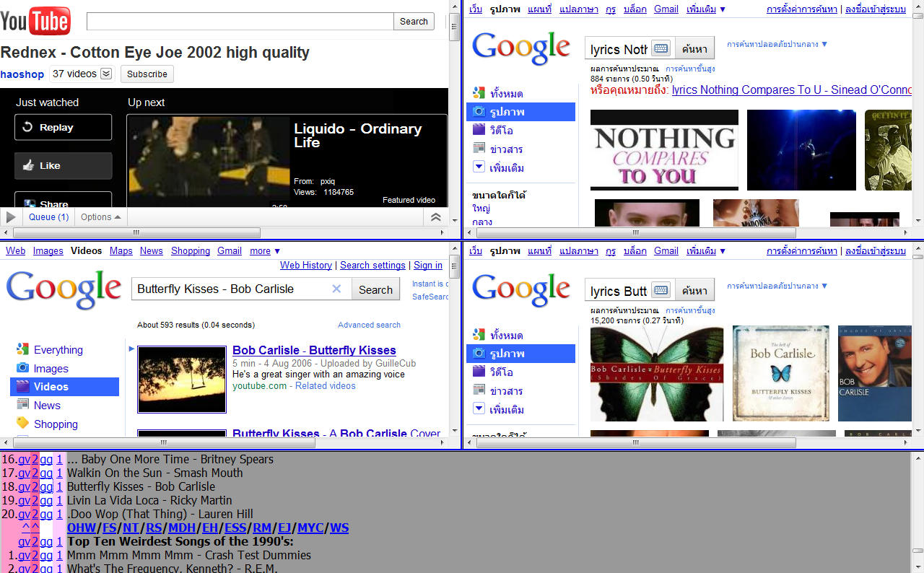Open Advanced search on the video results page
Viewport: 924px width, 573px height.
369,325
